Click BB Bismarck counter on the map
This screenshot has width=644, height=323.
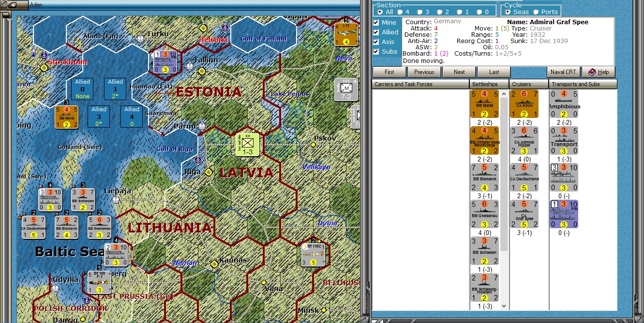(66, 227)
